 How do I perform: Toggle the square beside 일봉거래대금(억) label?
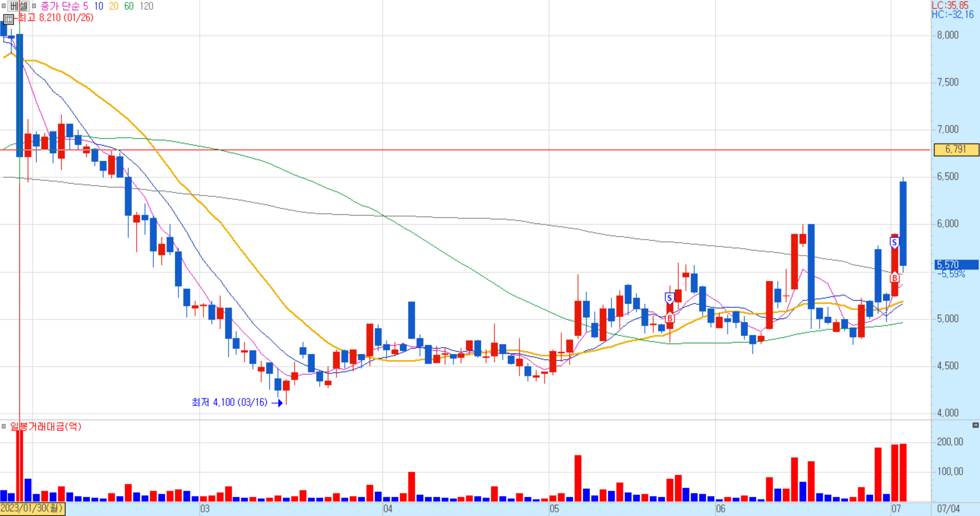click(x=4, y=426)
